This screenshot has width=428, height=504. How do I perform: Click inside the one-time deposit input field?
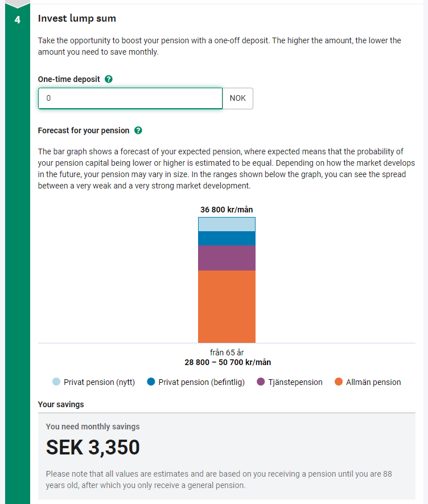click(x=130, y=98)
